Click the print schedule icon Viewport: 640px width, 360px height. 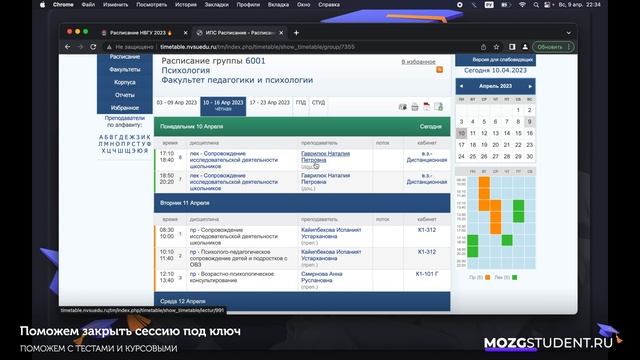[x=415, y=107]
